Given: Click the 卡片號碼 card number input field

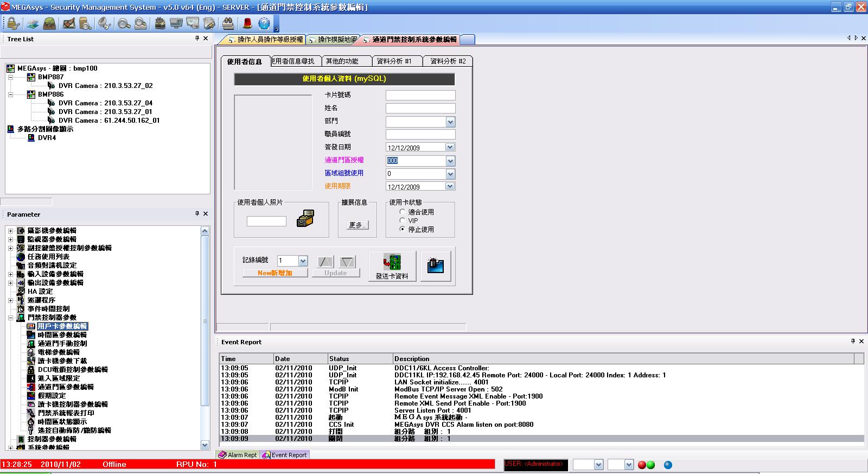Looking at the screenshot, I should 420,96.
